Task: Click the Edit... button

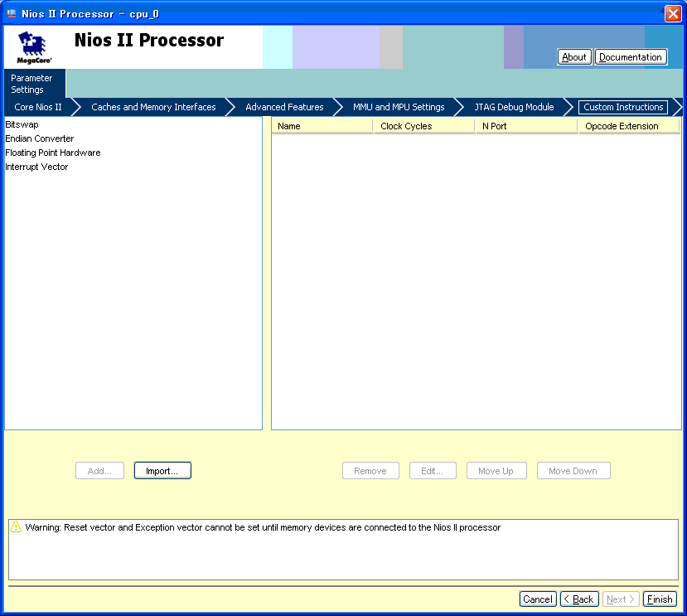Action: point(433,471)
